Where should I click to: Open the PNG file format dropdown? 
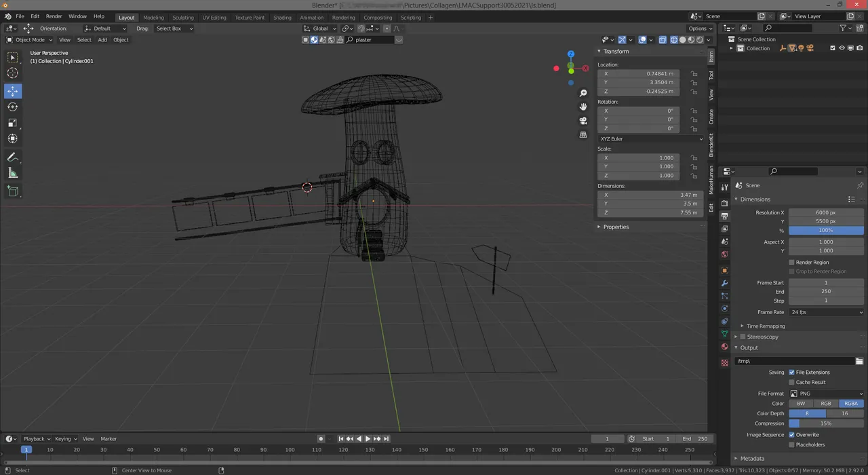click(826, 394)
